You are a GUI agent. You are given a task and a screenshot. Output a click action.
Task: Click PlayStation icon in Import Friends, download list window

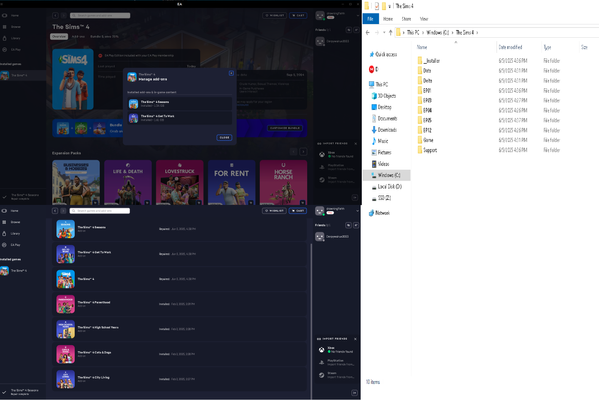tap(322, 362)
